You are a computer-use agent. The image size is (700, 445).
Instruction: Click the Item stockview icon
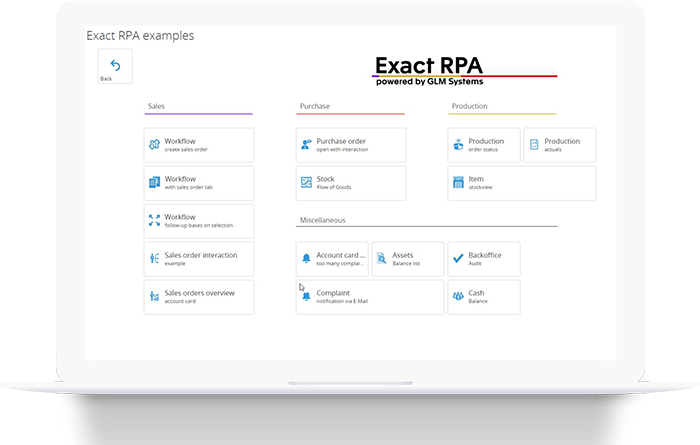[458, 183]
